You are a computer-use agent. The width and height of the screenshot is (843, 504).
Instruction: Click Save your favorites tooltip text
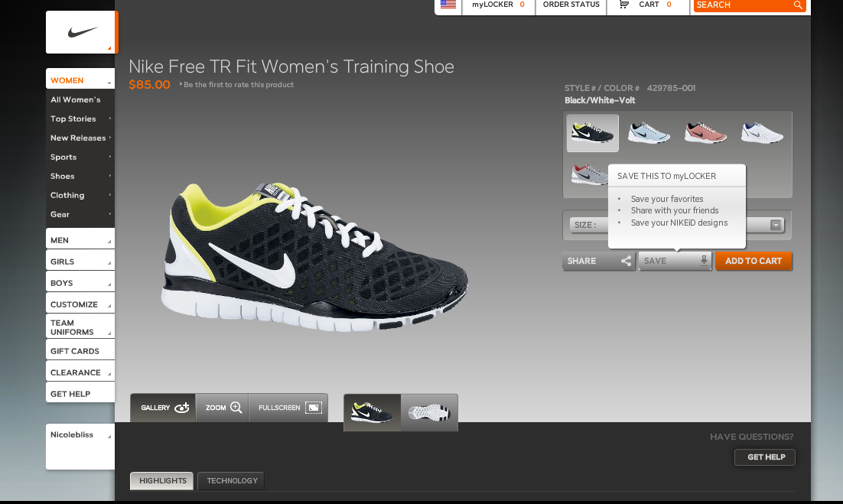point(666,199)
